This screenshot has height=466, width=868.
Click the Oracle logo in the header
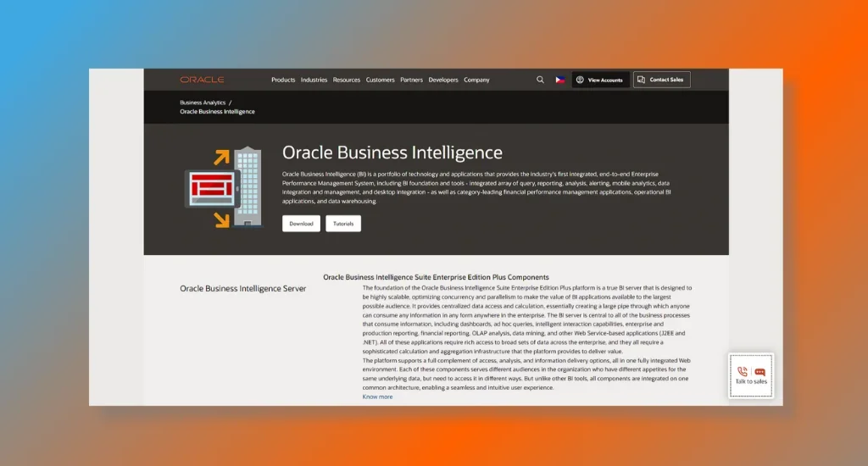[x=202, y=80]
